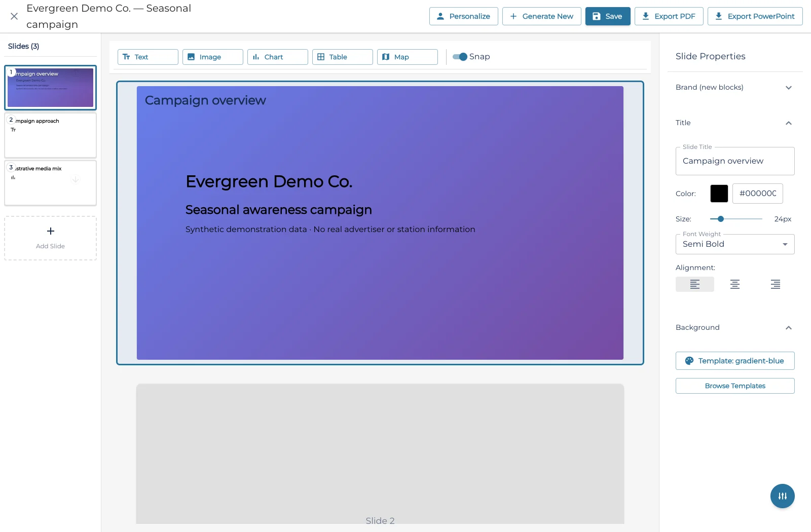Screen dimensions: 811x532
Task: Insert an Image block
Action: coord(212,57)
